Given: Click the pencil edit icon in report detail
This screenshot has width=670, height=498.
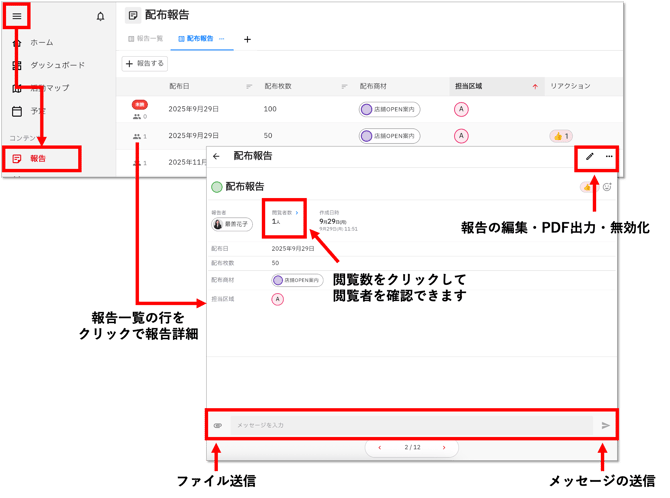Looking at the screenshot, I should tap(590, 156).
